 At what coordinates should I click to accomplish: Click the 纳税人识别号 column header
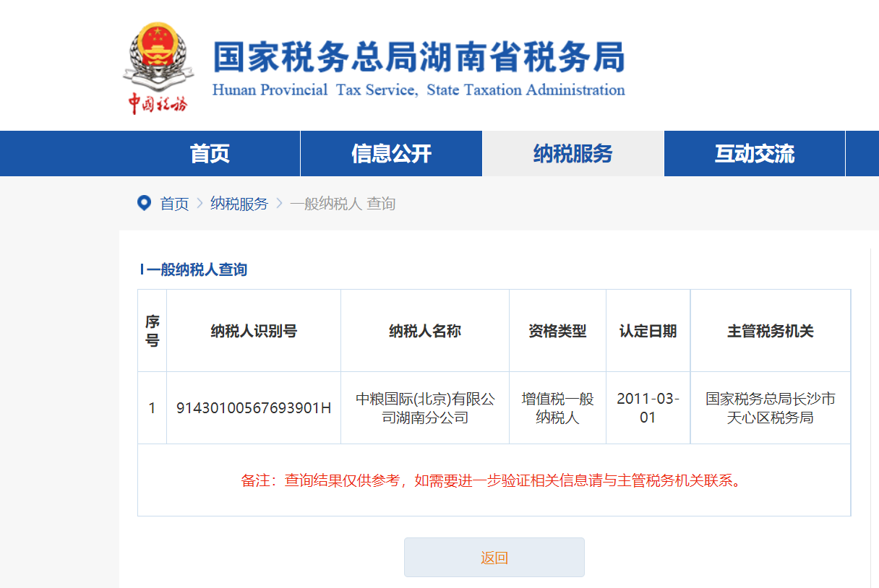tap(254, 331)
